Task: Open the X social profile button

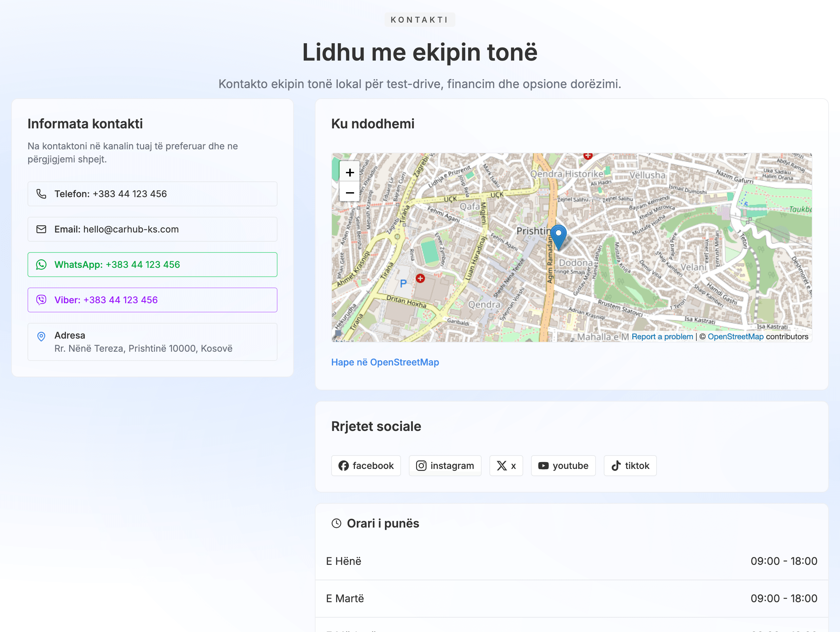Action: pos(506,466)
